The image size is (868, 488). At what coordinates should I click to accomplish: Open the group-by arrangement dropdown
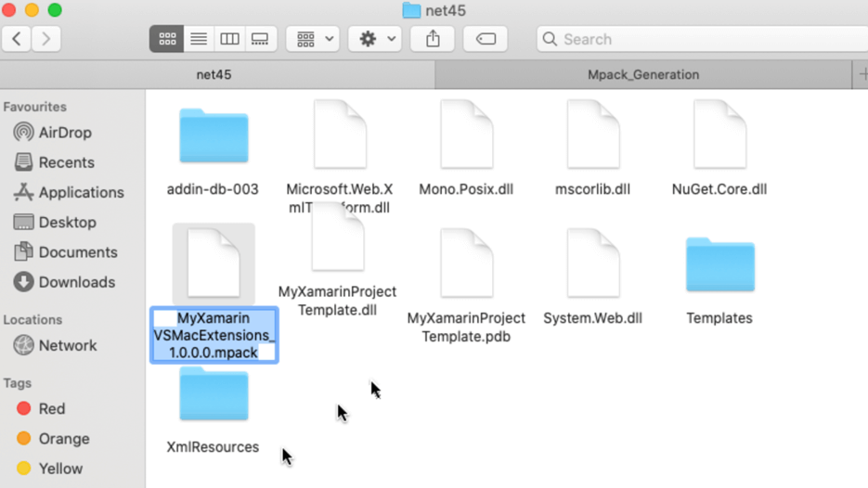[x=313, y=39]
